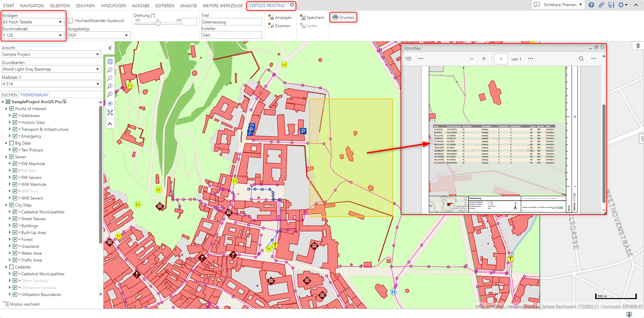
Task: Click the share link chain icon
Action: (601, 5)
